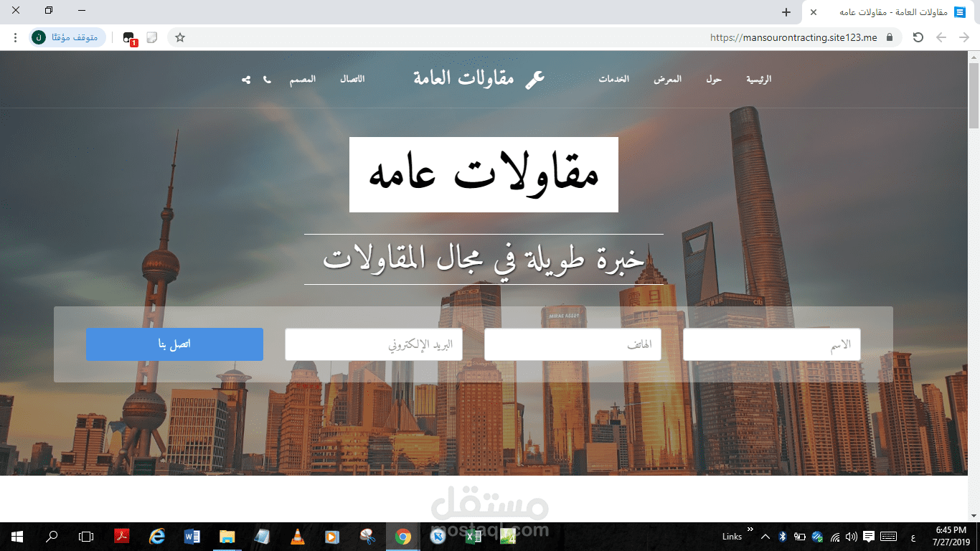Click the paused profile button متوقف مؤقتًا
Image resolution: width=980 pixels, height=551 pixels.
pyautogui.click(x=67, y=37)
